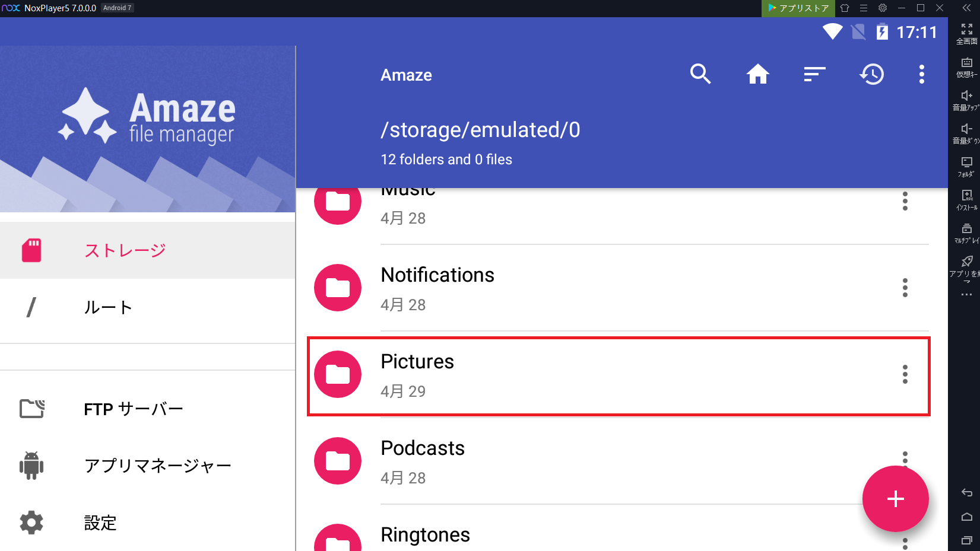Open virtual keyboard 仮想キー in Nox sidebar

[967, 67]
